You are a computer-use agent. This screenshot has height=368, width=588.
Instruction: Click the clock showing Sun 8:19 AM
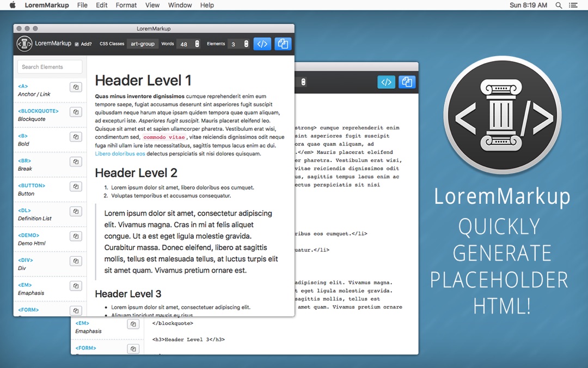pyautogui.click(x=528, y=5)
